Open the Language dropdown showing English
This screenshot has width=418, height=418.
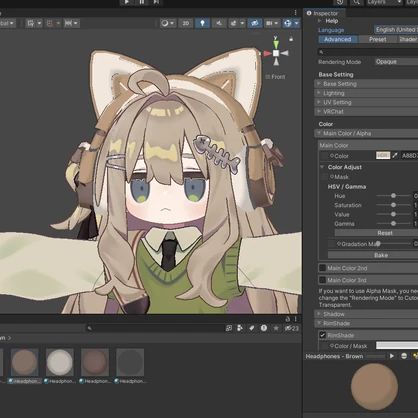tap(396, 30)
